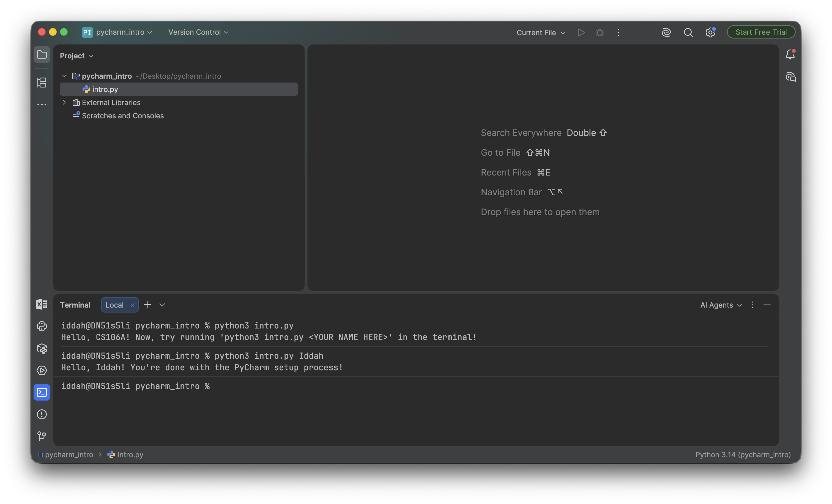Open the Version Control dropdown
This screenshot has height=504, width=832.
click(198, 32)
